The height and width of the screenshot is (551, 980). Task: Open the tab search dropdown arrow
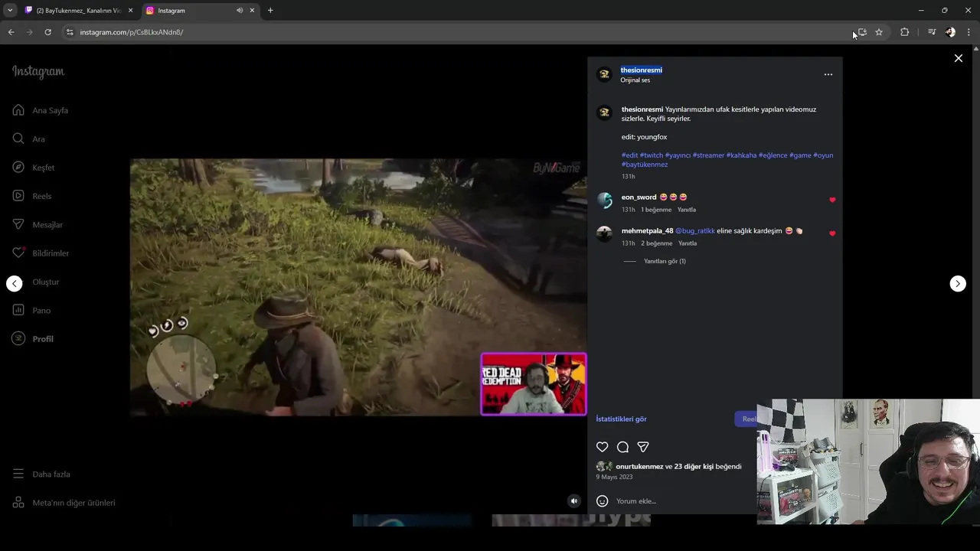pos(10,11)
